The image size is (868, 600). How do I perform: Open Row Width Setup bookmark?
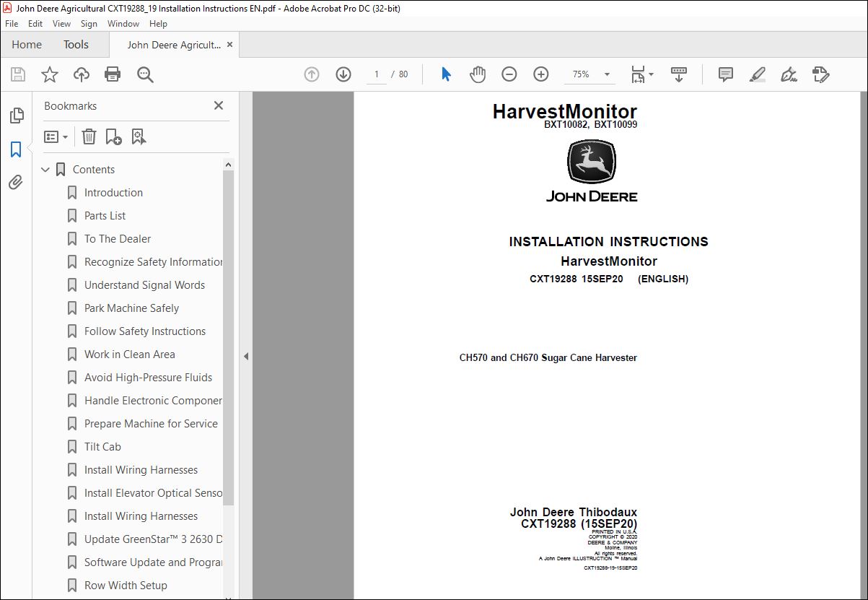click(126, 586)
